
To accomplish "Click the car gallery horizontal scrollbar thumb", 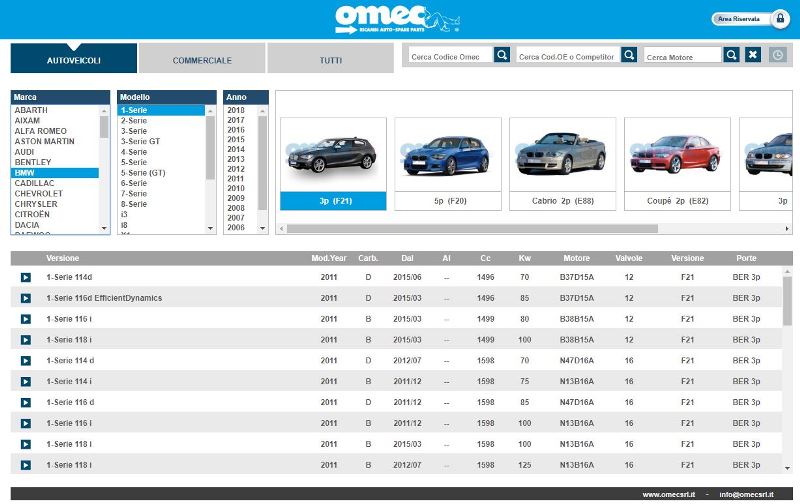I will tap(472, 229).
